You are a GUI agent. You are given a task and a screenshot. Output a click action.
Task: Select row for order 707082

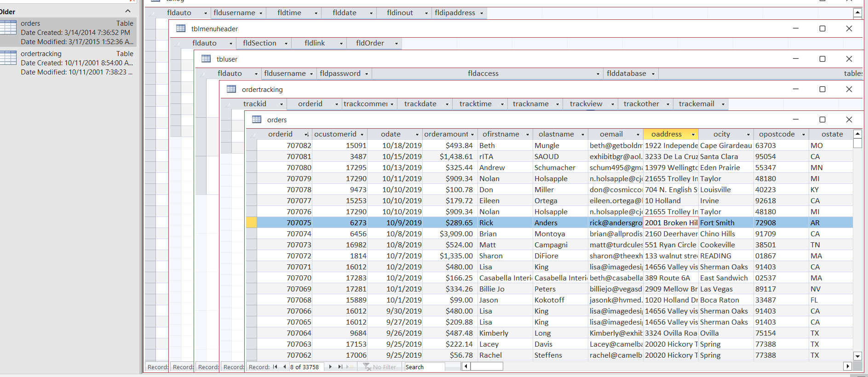click(251, 145)
